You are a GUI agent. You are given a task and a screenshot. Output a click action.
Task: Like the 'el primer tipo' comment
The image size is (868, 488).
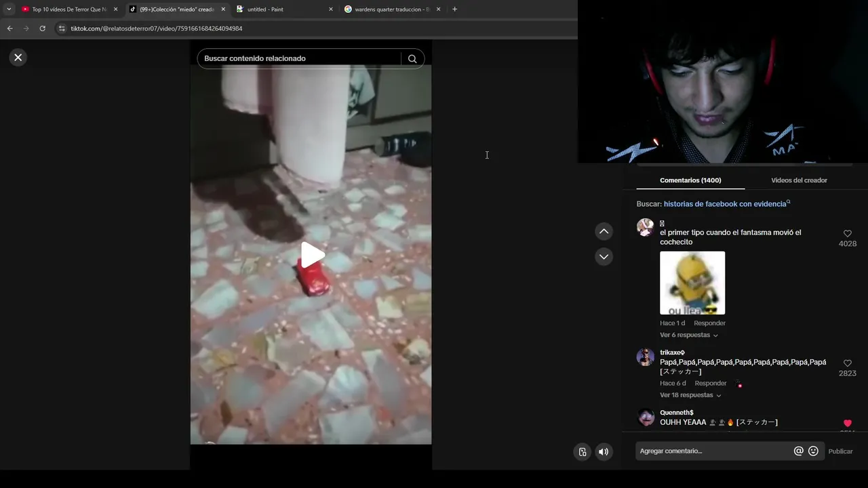[x=847, y=233]
